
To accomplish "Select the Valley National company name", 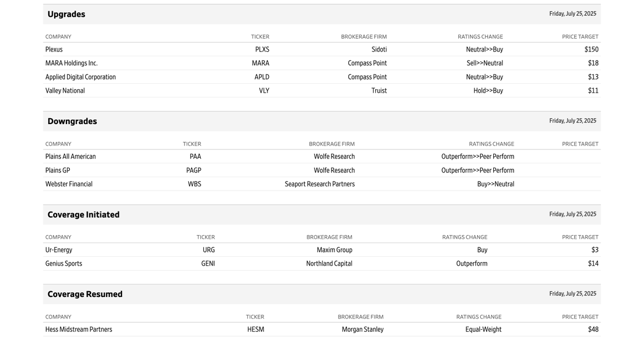I will coord(65,91).
